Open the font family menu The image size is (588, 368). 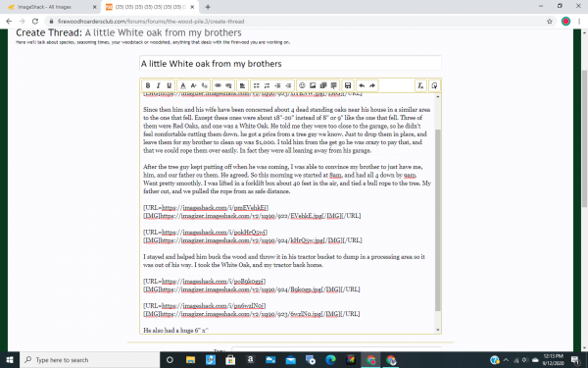tap(205, 85)
